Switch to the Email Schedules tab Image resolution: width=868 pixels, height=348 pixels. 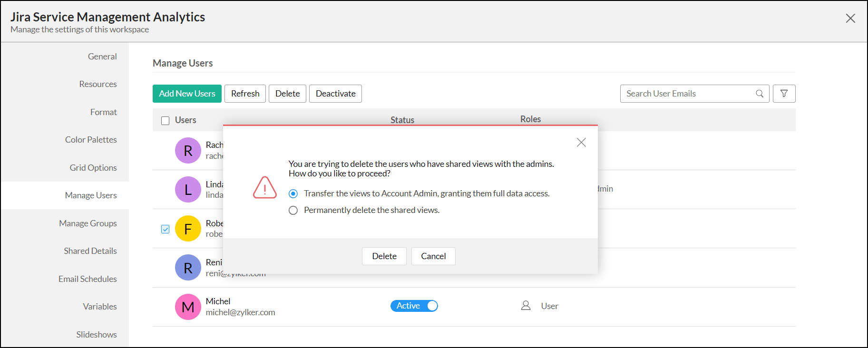88,279
